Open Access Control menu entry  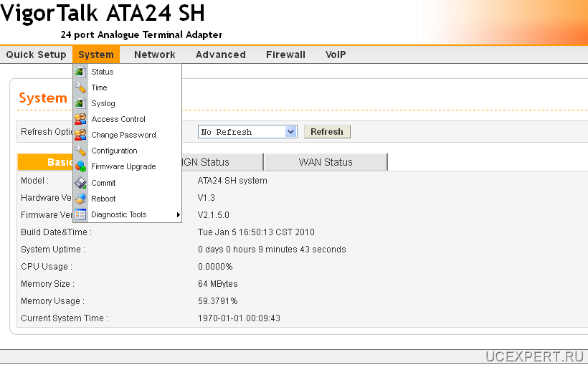pyautogui.click(x=118, y=119)
